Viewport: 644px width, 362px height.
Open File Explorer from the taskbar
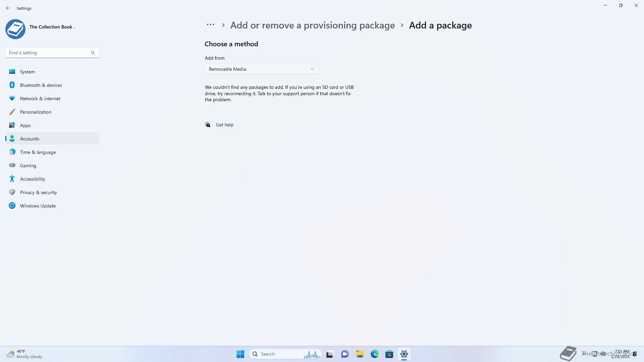[x=360, y=354]
